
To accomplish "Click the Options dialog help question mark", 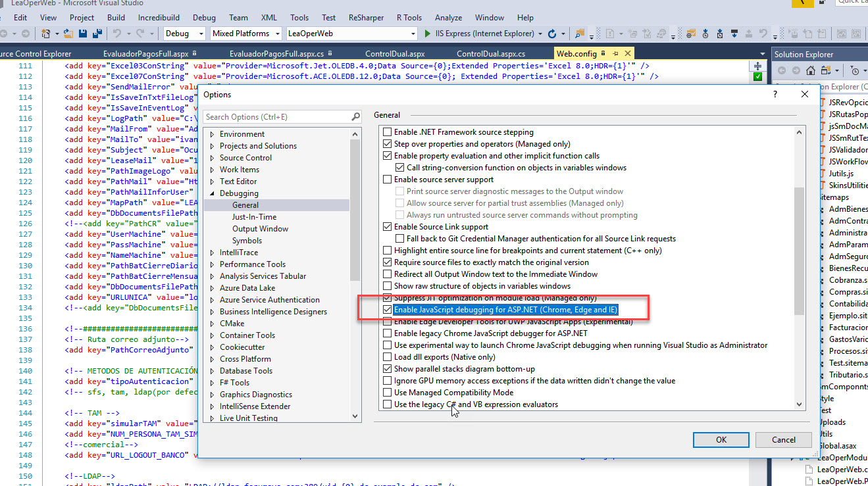I will tap(775, 95).
